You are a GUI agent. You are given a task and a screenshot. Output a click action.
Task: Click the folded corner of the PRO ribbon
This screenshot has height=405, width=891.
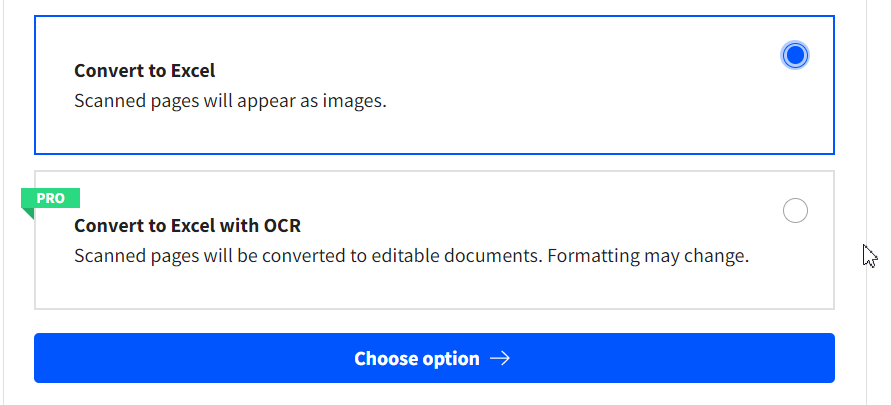[27, 214]
